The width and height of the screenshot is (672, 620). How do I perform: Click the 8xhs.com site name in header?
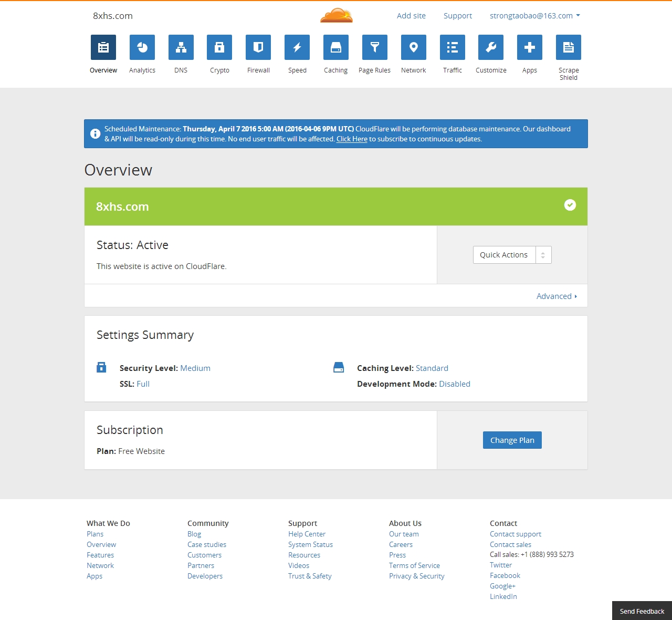pyautogui.click(x=113, y=16)
